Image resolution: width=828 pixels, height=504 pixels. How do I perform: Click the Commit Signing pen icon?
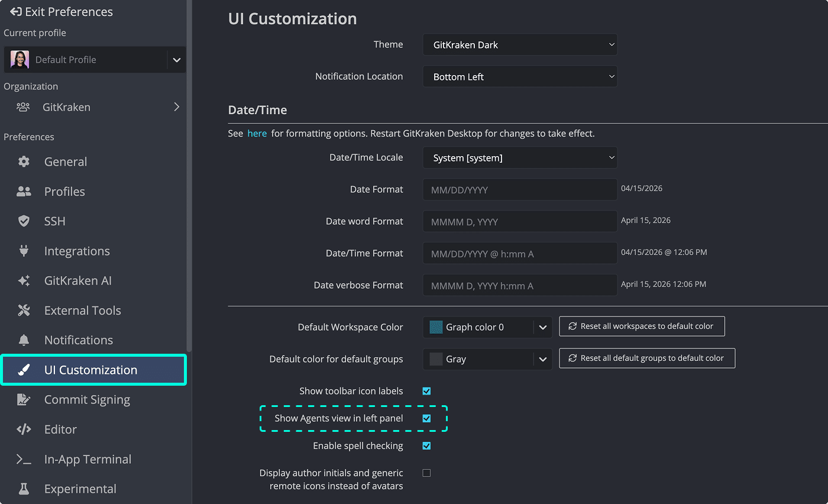pyautogui.click(x=24, y=399)
